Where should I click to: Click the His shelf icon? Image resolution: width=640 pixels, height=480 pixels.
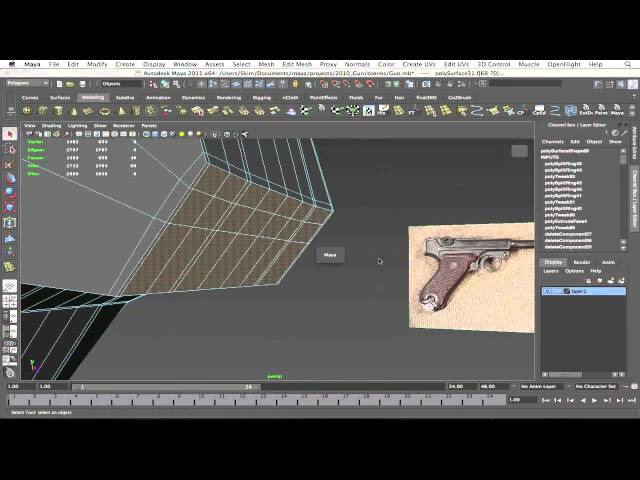(382, 111)
